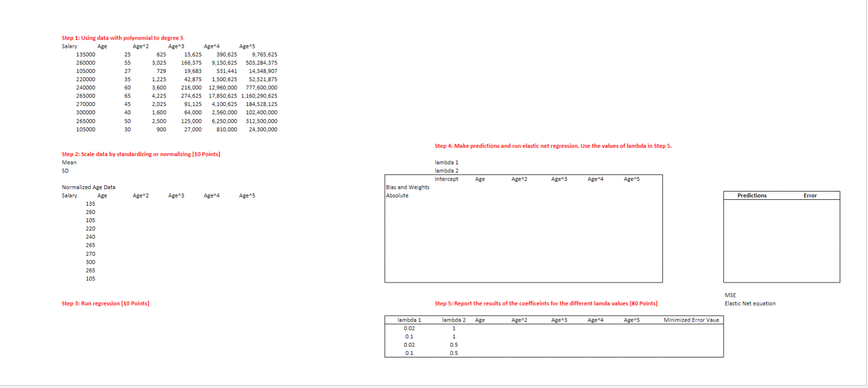Click the Predictions column header
Image resolution: width=868 pixels, height=388 pixels.
point(752,195)
